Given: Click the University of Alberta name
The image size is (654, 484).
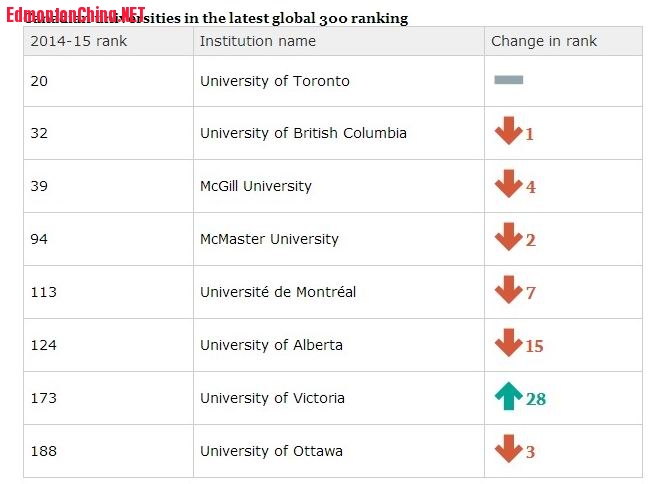Looking at the screenshot, I should click(271, 345).
